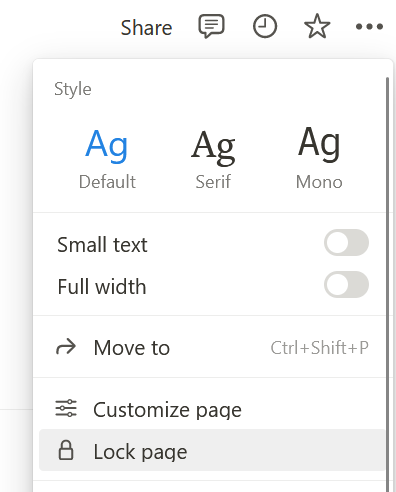Toggle the Full width switch
Viewport: 396px width, 492px height.
(x=346, y=285)
